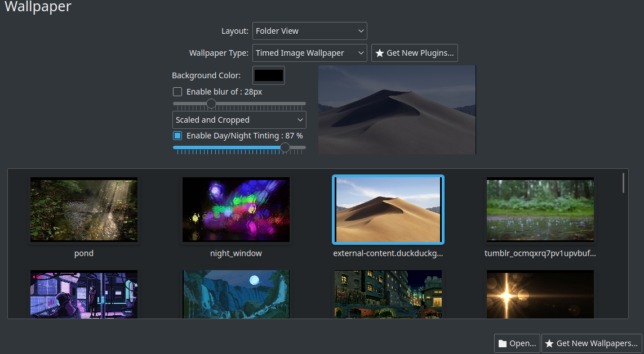
Task: Select the blue moonlit waterfall wallpaper thumbnail
Action: pos(236,294)
